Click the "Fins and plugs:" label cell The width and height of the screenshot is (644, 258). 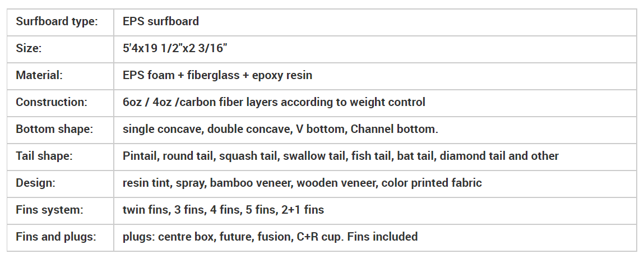[56, 237]
